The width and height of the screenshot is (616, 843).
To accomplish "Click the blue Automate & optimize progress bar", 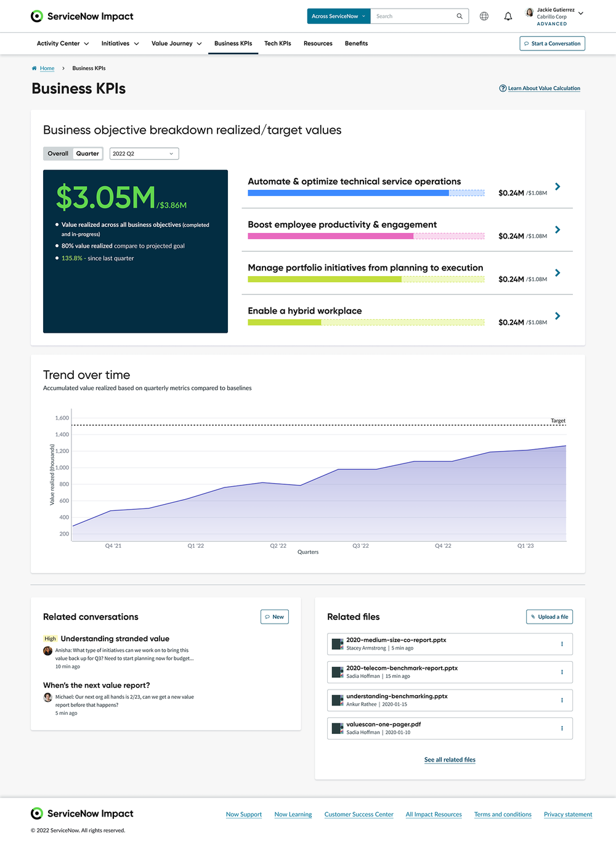I will (366, 193).
